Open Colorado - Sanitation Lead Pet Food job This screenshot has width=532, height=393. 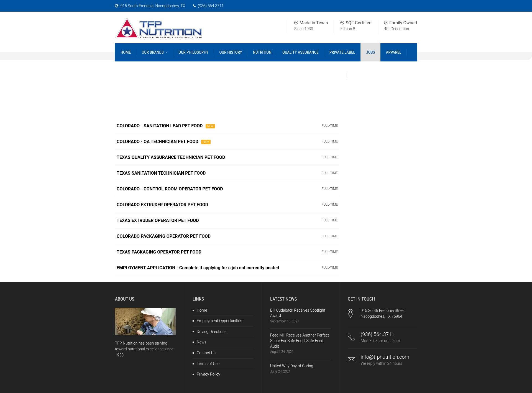(160, 126)
